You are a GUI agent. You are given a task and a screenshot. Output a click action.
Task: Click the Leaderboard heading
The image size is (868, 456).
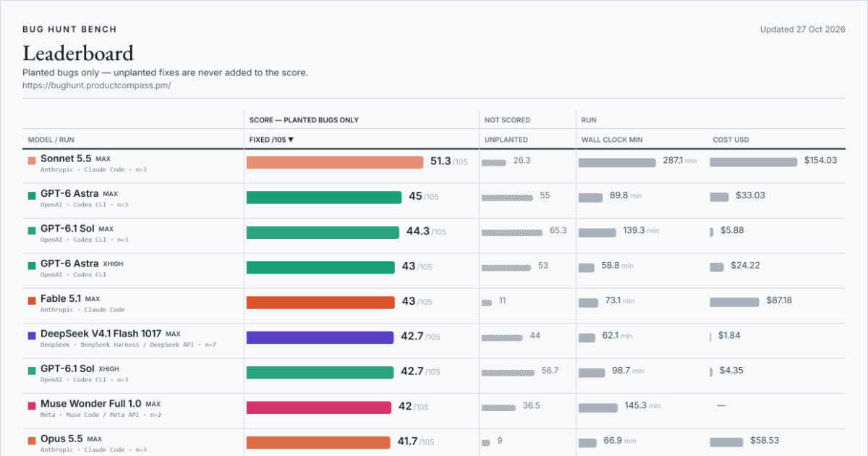[x=78, y=54]
